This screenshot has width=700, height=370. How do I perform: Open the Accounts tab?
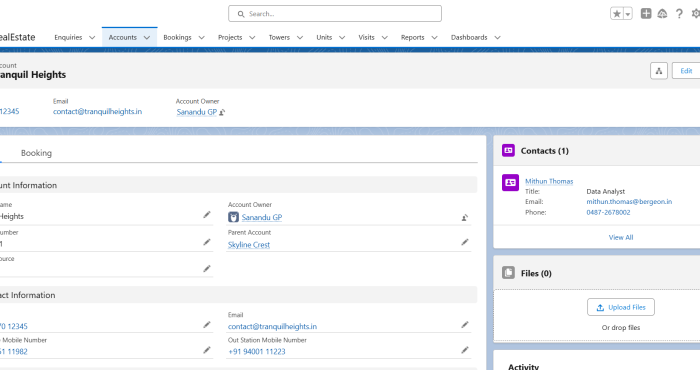pyautogui.click(x=122, y=37)
